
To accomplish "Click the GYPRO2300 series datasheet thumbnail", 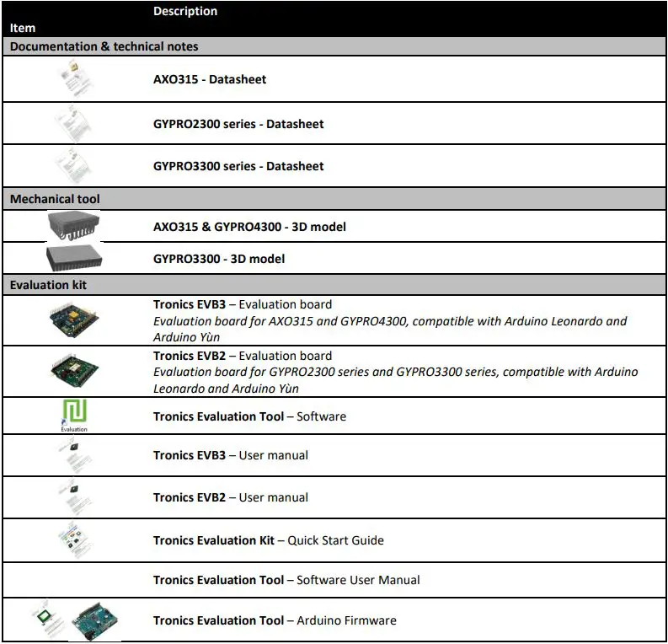I will pyautogui.click(x=73, y=123).
